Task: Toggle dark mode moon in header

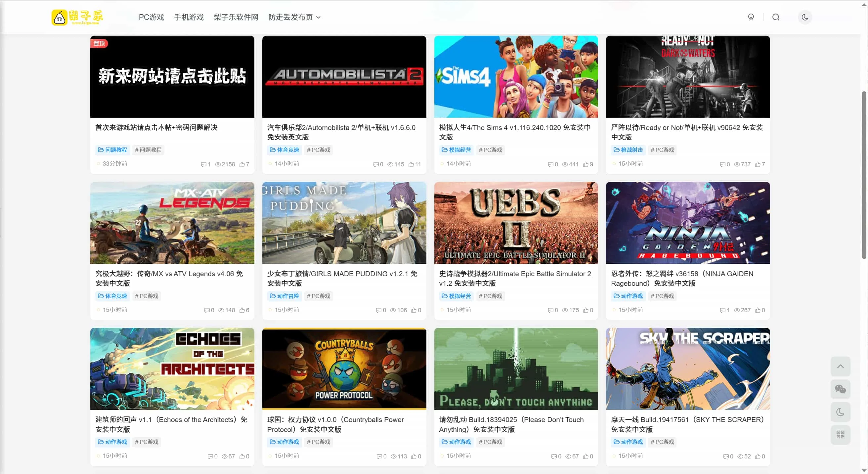Action: point(804,17)
